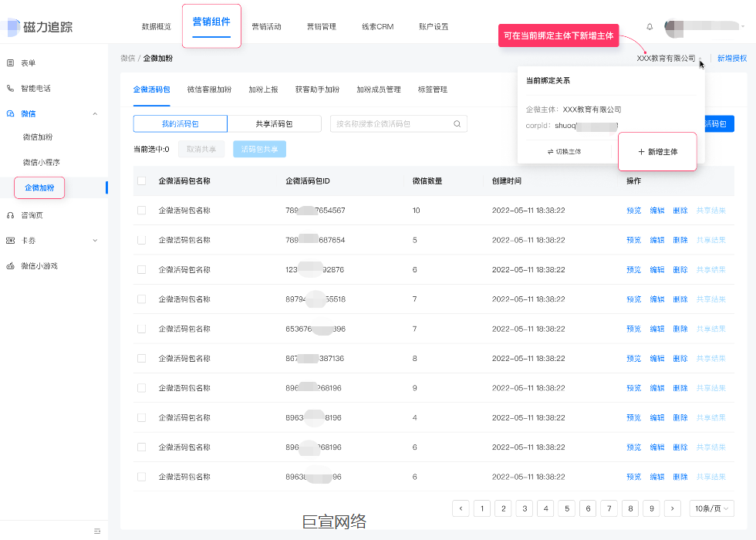Click 删除 for row ID ending 387136
Screen dimensions: 756x540
680,358
